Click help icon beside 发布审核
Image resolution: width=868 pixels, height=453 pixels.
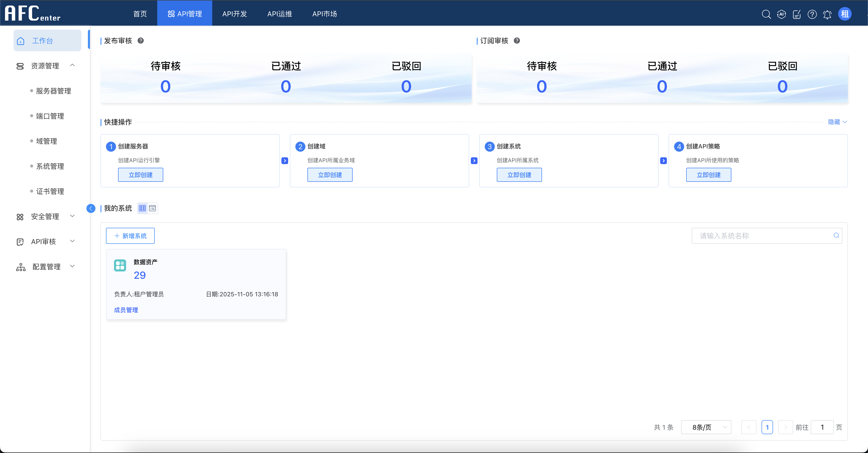[141, 40]
